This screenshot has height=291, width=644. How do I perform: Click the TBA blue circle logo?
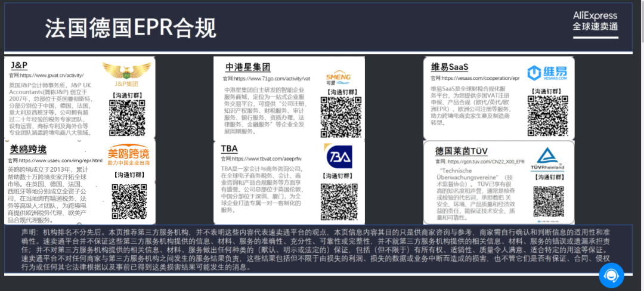tap(339, 156)
